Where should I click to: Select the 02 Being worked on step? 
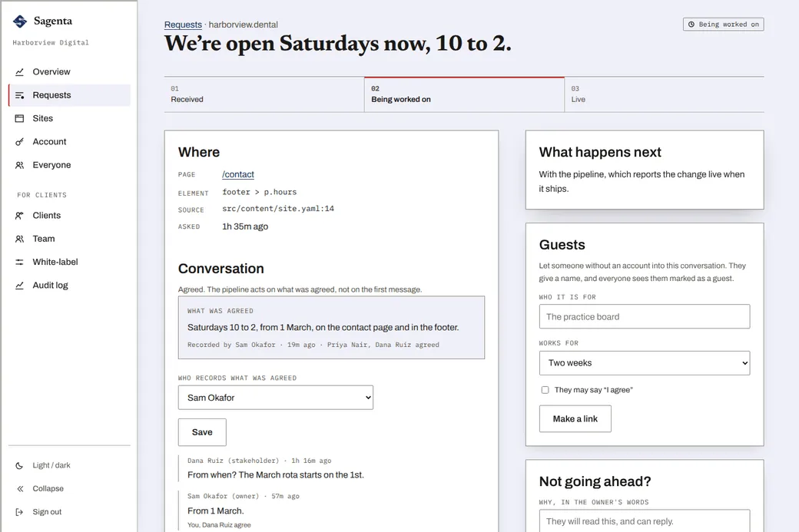pyautogui.click(x=464, y=94)
